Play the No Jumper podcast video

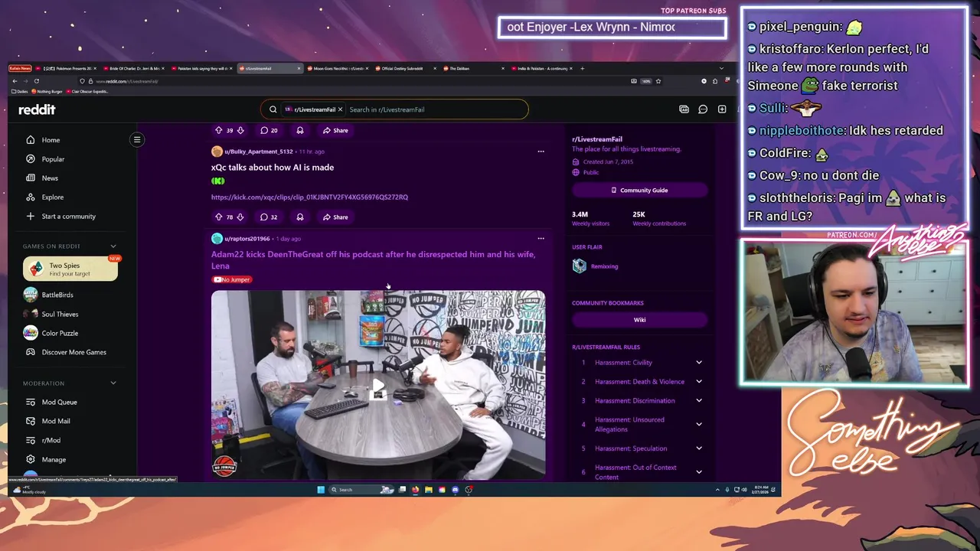click(378, 385)
